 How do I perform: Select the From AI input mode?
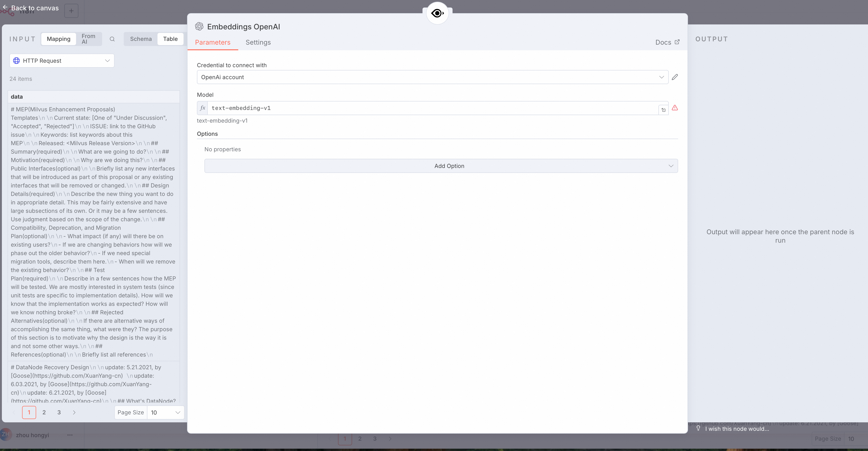(x=88, y=39)
